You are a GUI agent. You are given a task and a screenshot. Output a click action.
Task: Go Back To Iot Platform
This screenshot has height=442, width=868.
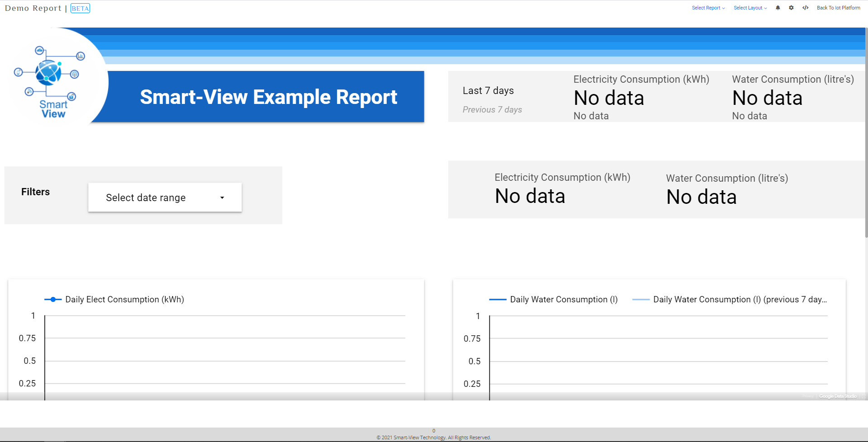point(838,8)
